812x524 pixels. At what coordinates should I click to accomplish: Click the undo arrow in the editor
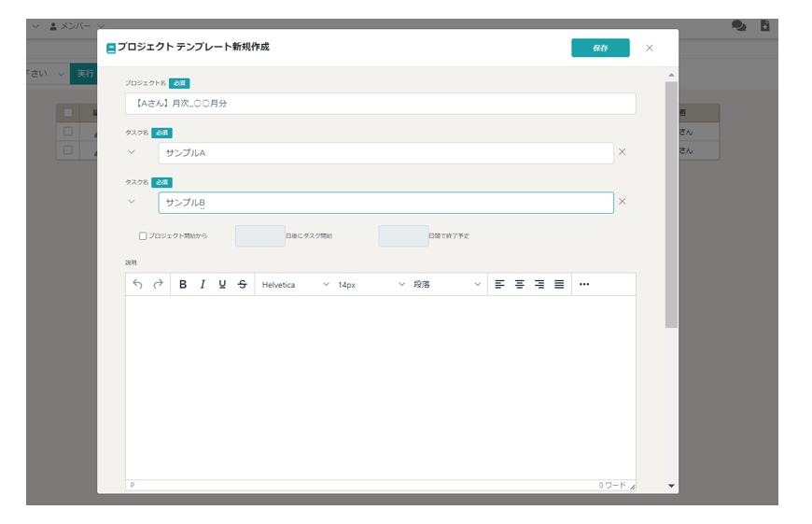coord(138,285)
